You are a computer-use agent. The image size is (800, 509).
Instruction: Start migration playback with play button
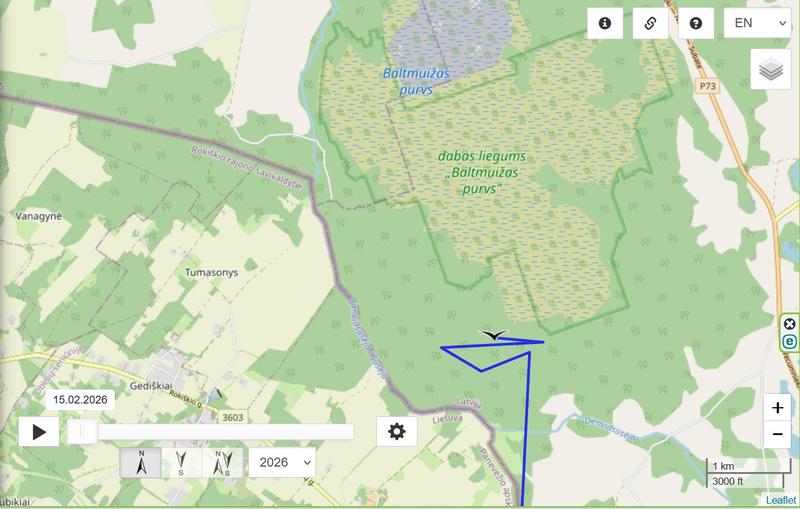pyautogui.click(x=39, y=432)
